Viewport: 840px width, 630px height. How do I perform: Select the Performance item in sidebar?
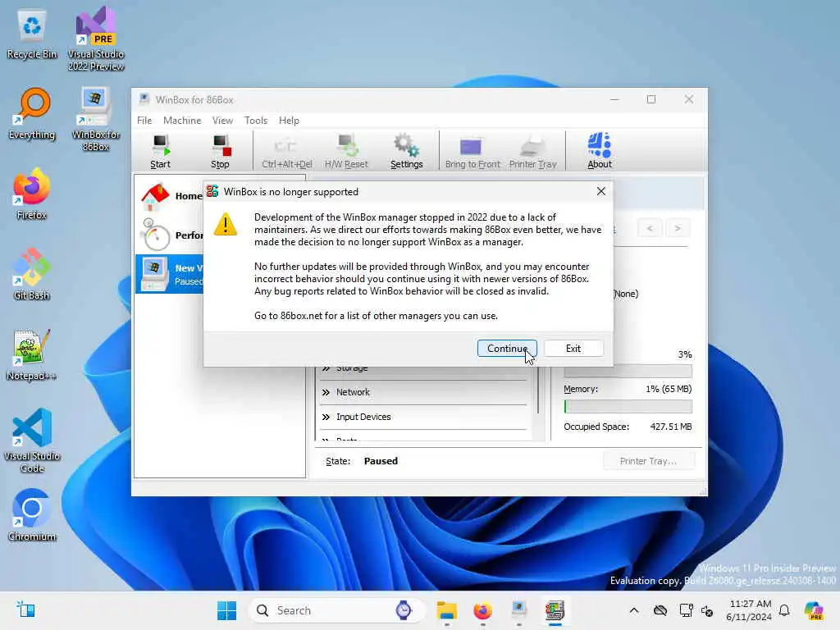(171, 235)
